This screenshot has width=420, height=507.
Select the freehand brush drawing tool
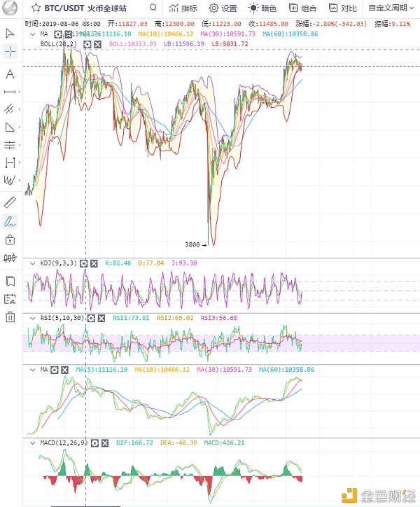coord(10,221)
